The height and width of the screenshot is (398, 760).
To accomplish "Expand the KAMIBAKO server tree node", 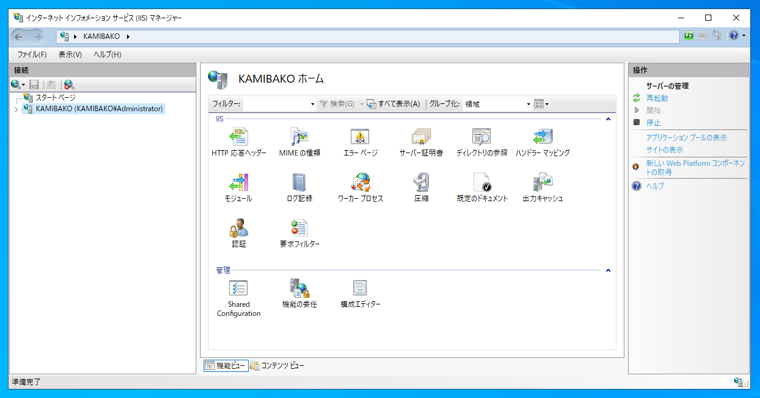I will click(16, 110).
